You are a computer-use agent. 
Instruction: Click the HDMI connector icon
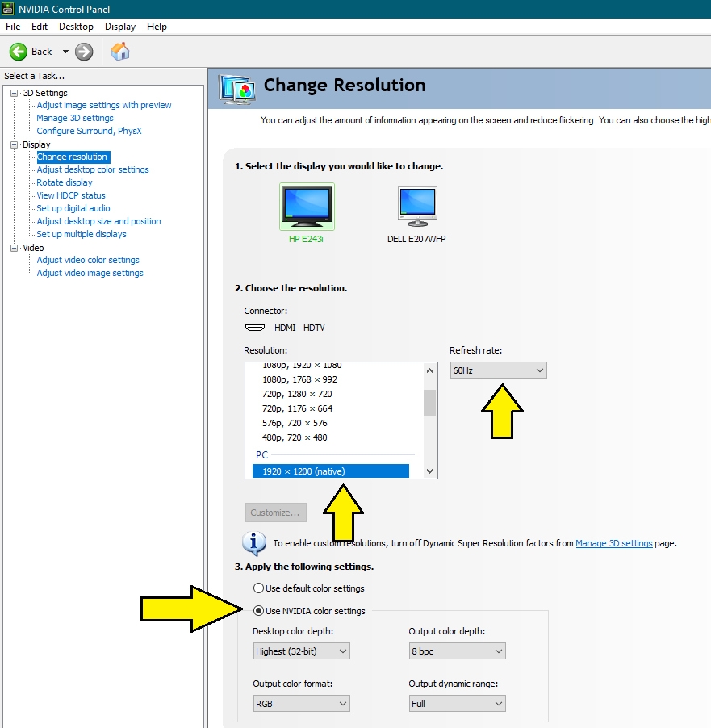click(x=255, y=328)
